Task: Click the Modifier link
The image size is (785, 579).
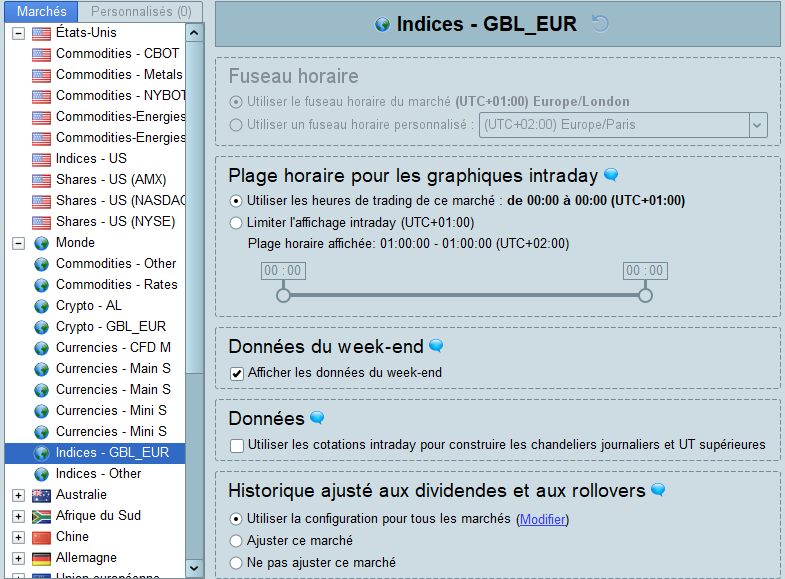Action: pos(543,519)
